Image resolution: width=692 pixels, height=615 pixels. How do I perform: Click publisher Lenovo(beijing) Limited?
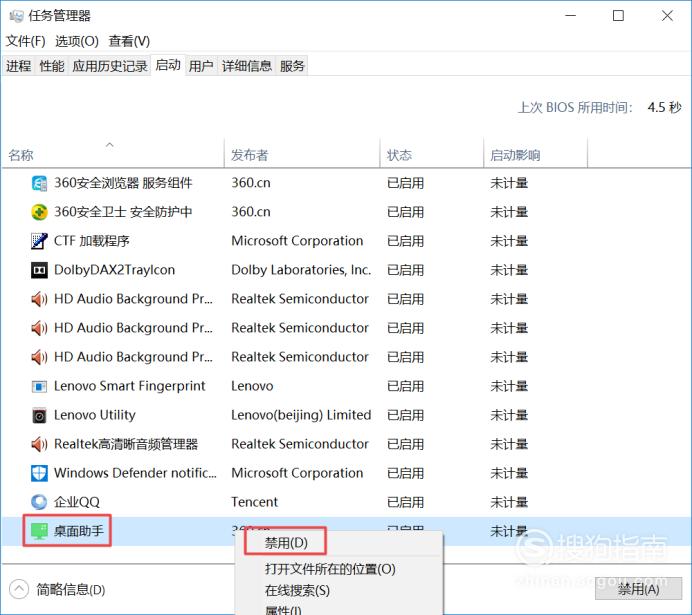pyautogui.click(x=301, y=416)
